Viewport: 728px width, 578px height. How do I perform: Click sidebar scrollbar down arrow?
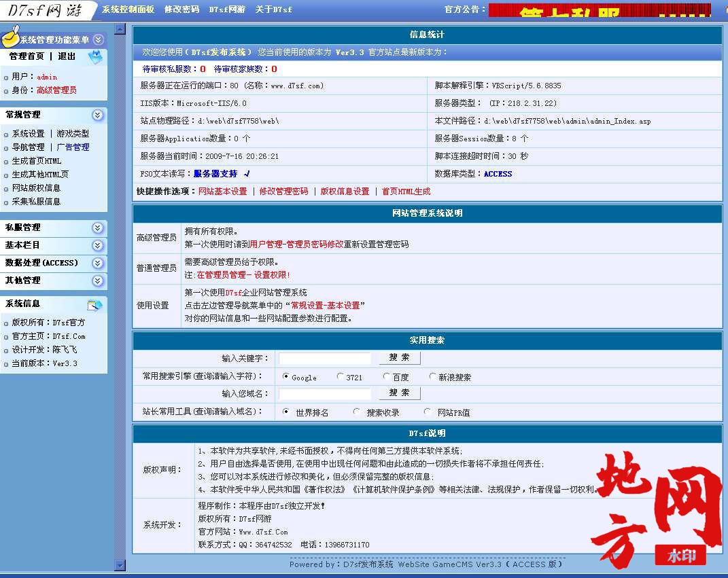(120, 566)
